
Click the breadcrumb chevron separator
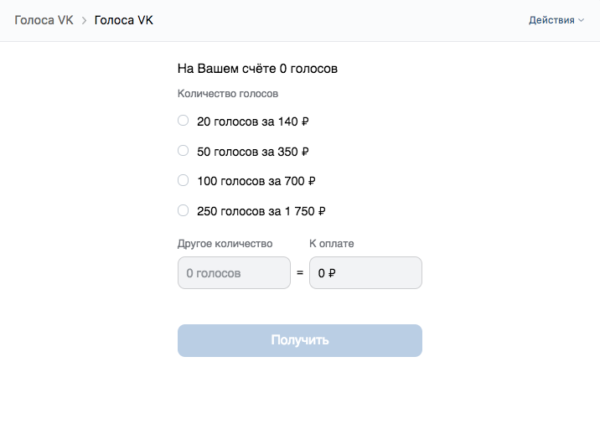pyautogui.click(x=84, y=21)
